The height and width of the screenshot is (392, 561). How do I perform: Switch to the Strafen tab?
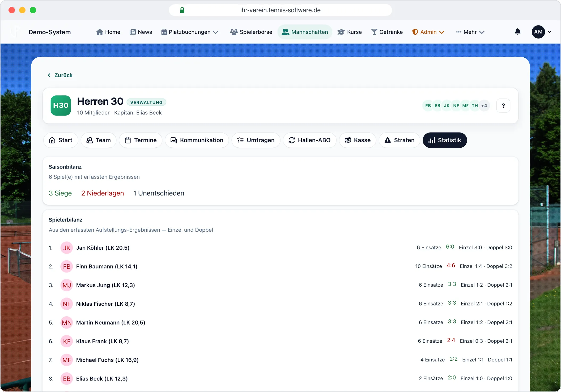click(399, 140)
